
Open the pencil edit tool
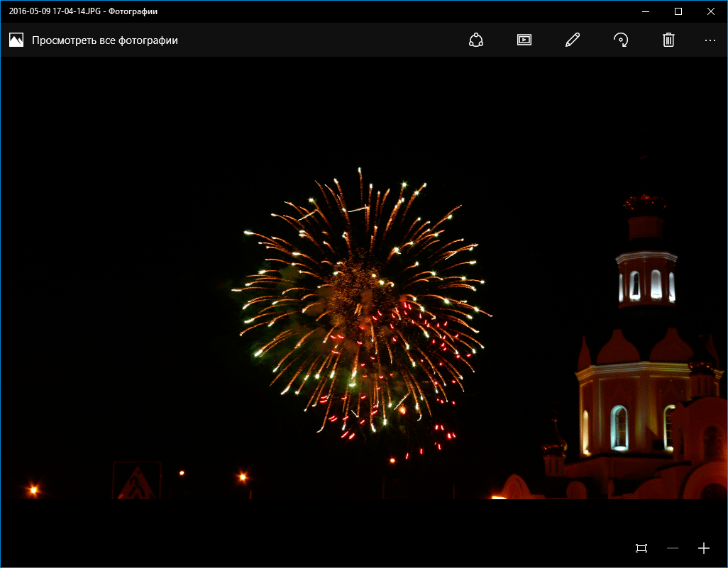coord(572,40)
